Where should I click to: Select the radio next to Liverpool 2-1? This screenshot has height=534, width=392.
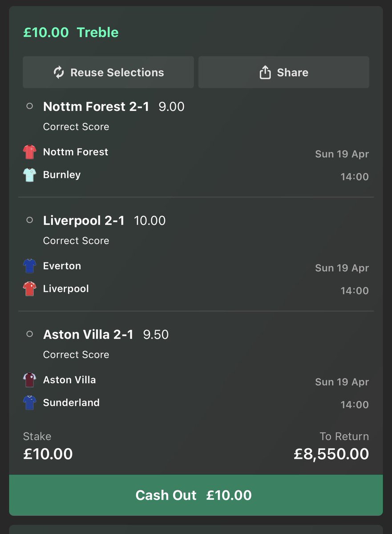pos(29,220)
